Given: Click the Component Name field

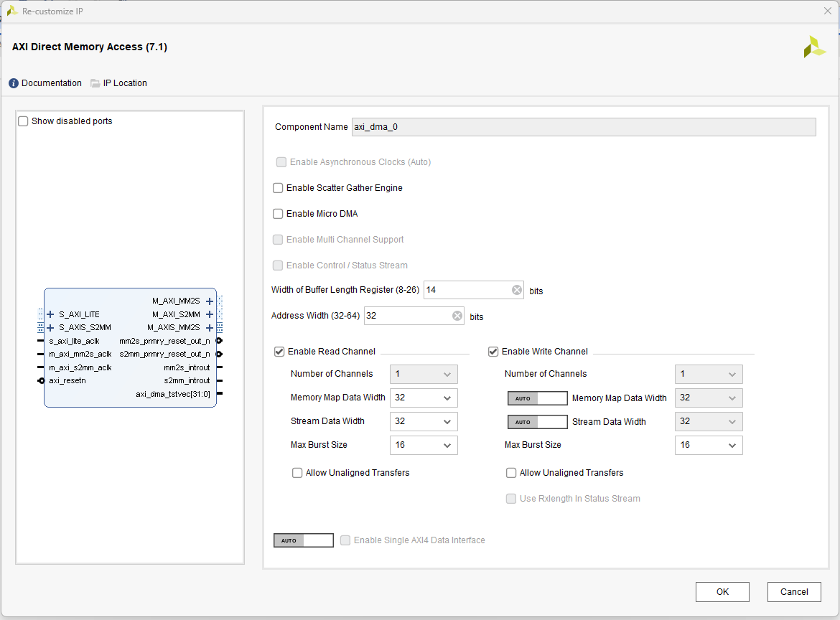Looking at the screenshot, I should coord(584,127).
